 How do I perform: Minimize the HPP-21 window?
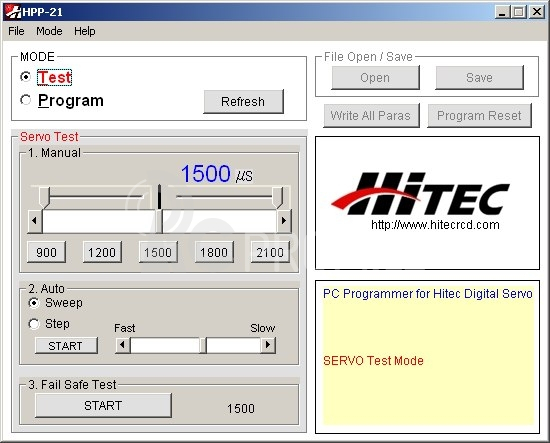(502, 12)
